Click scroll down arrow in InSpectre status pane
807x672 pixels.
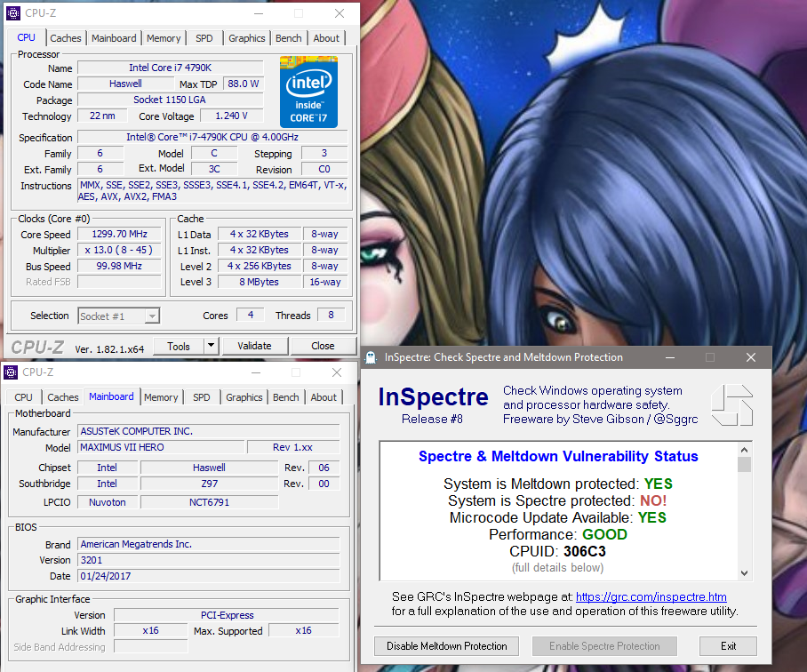[744, 572]
